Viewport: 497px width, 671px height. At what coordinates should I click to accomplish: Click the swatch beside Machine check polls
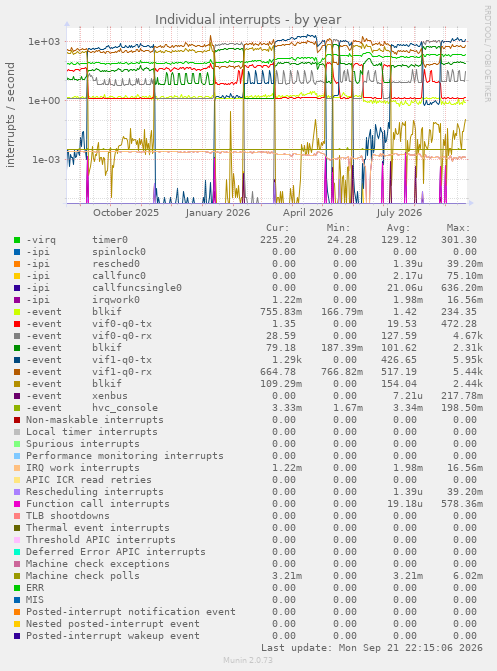point(17,576)
